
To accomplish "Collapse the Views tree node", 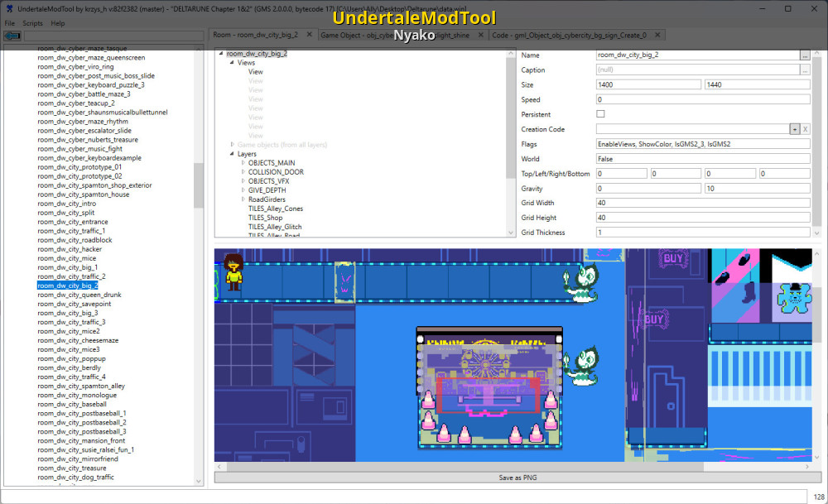I will (232, 62).
